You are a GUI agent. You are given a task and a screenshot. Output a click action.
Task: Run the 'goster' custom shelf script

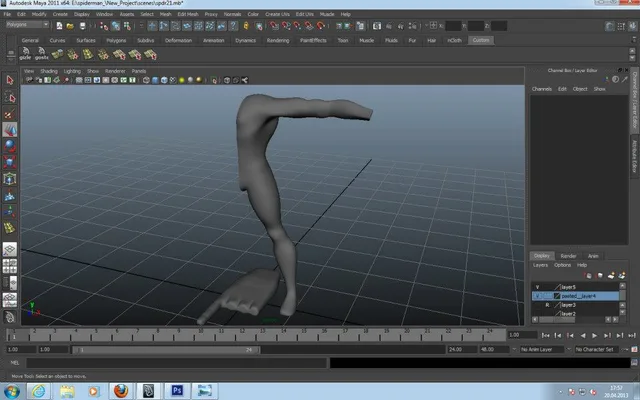[41, 54]
